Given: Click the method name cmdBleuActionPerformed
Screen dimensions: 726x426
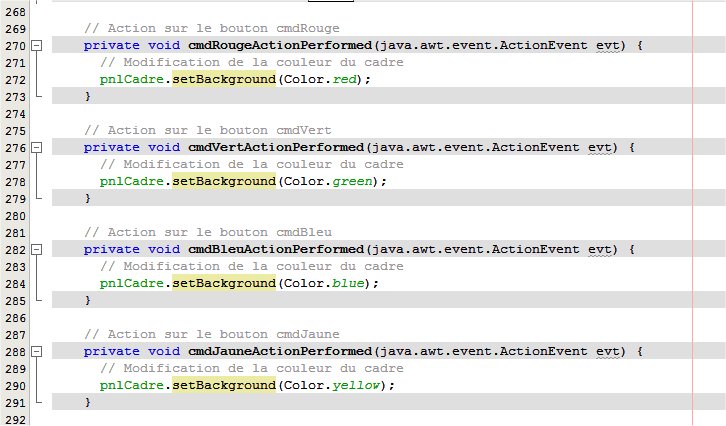Looking at the screenshot, I should coord(276,249).
